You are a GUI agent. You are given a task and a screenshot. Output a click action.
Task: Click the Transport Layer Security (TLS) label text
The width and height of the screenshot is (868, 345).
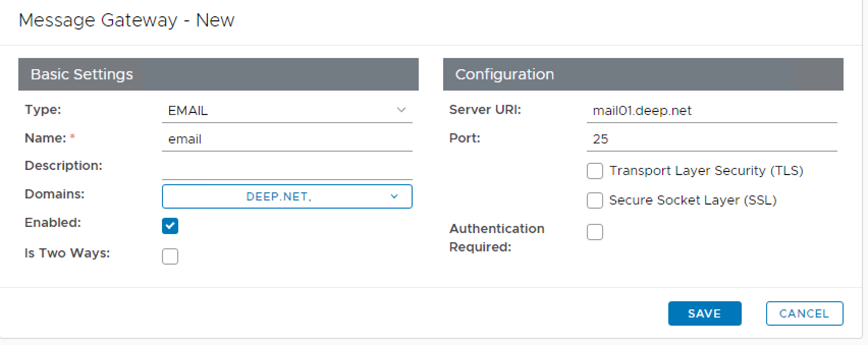coord(706,171)
